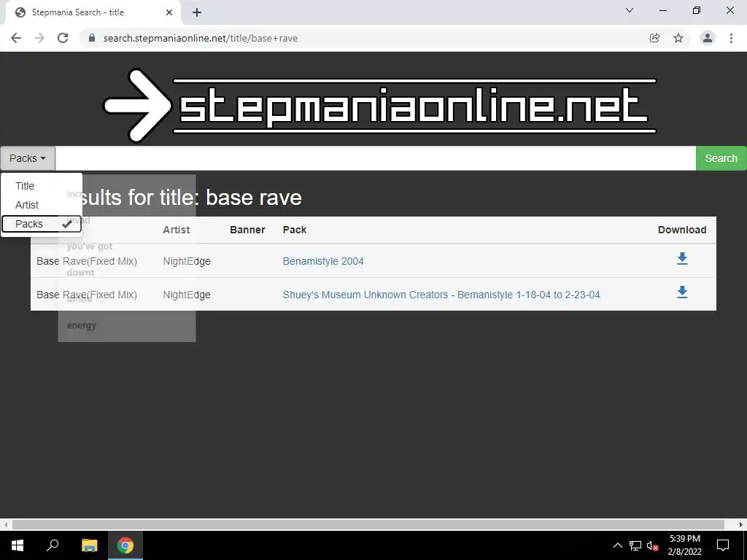Image resolution: width=747 pixels, height=560 pixels.
Task: Click the Banner column header
Action: point(247,230)
